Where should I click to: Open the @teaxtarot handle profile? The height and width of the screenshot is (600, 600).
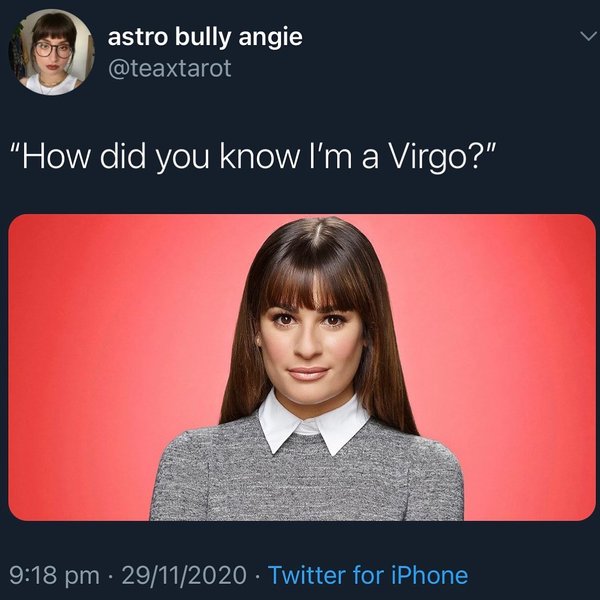click(170, 68)
